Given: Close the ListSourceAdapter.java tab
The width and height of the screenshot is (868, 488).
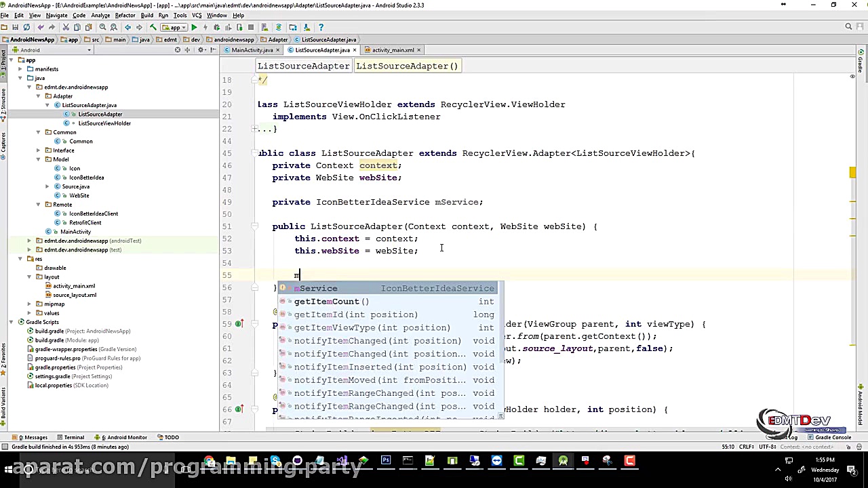Looking at the screenshot, I should tap(354, 50).
